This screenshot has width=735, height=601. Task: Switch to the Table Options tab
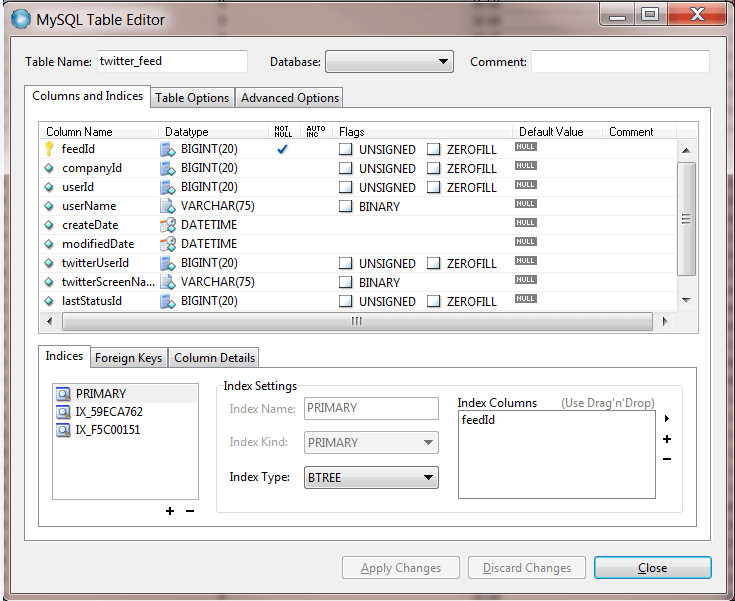(192, 98)
